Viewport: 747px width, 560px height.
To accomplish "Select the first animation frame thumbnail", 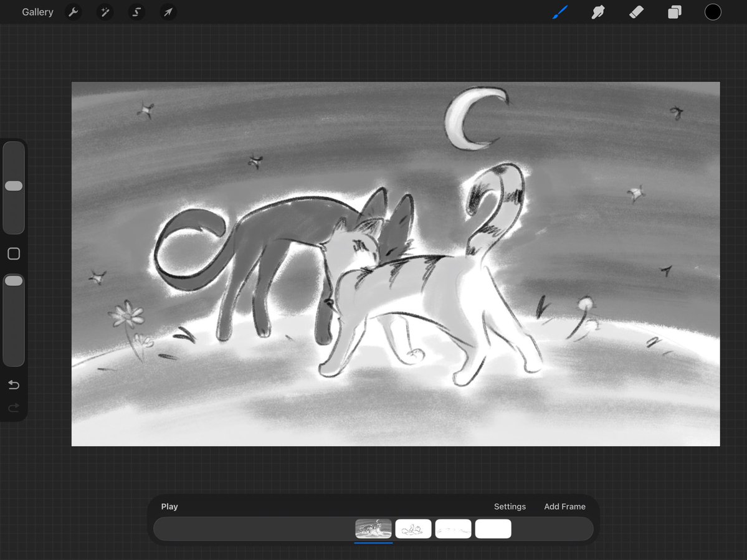I will (x=373, y=528).
